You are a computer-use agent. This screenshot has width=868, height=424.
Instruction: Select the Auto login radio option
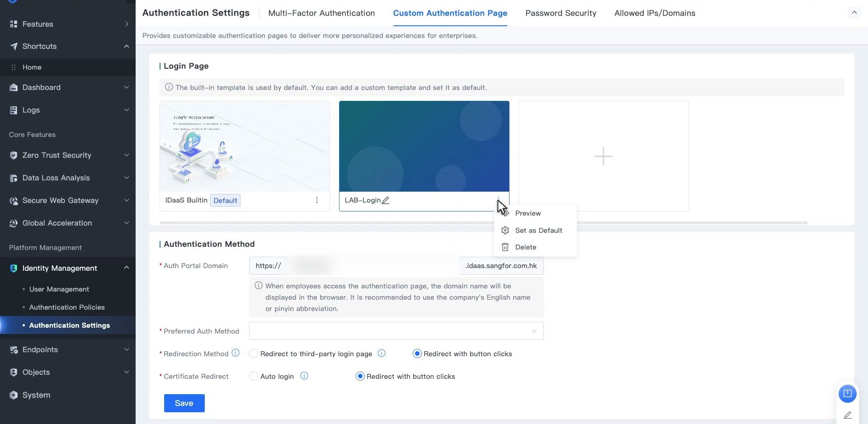(254, 376)
